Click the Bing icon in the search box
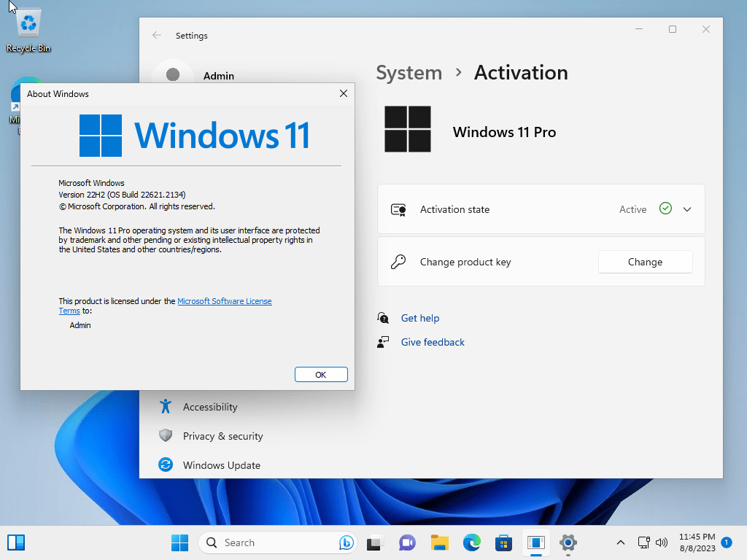Screen dimensions: 747x560 coord(347,542)
